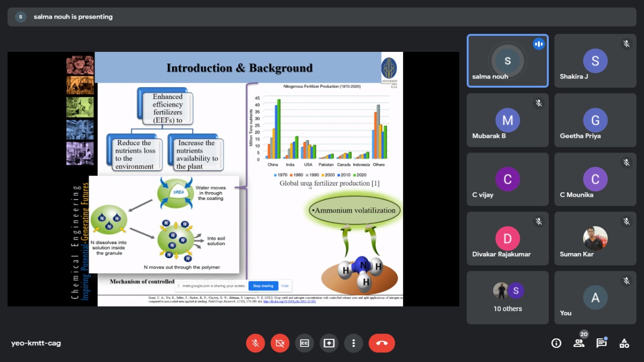
Task: Click Shakira J purple avatar circle
Action: (x=595, y=61)
